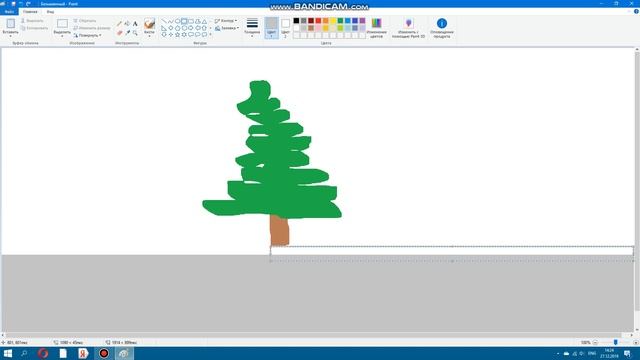Pick the purple color swatch in top row
The width and height of the screenshot is (640, 360).
pyautogui.click(x=362, y=21)
